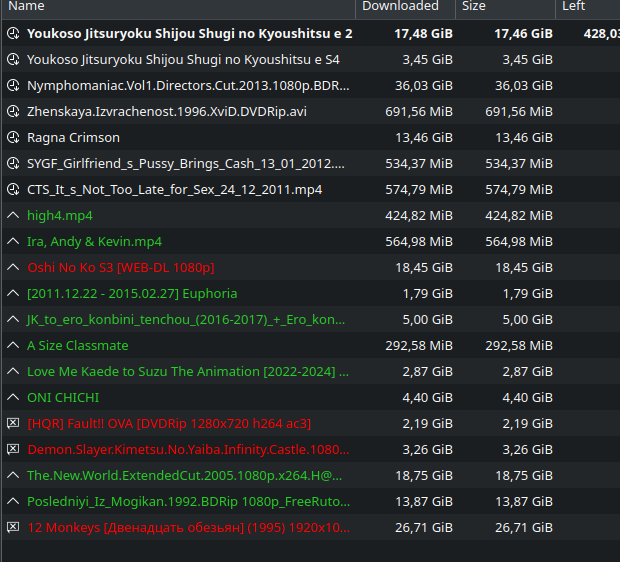Click the 5,00 GiB Size cell
The image size is (620, 562).
point(527,320)
